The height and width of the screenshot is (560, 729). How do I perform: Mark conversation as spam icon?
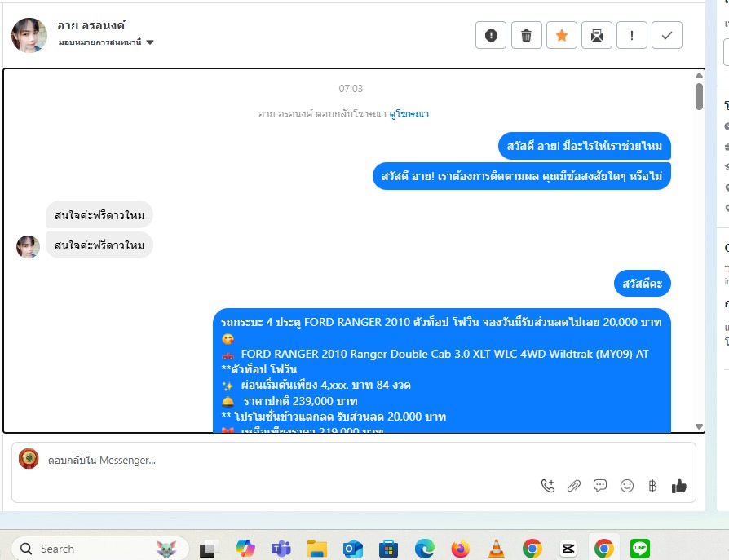[491, 35]
